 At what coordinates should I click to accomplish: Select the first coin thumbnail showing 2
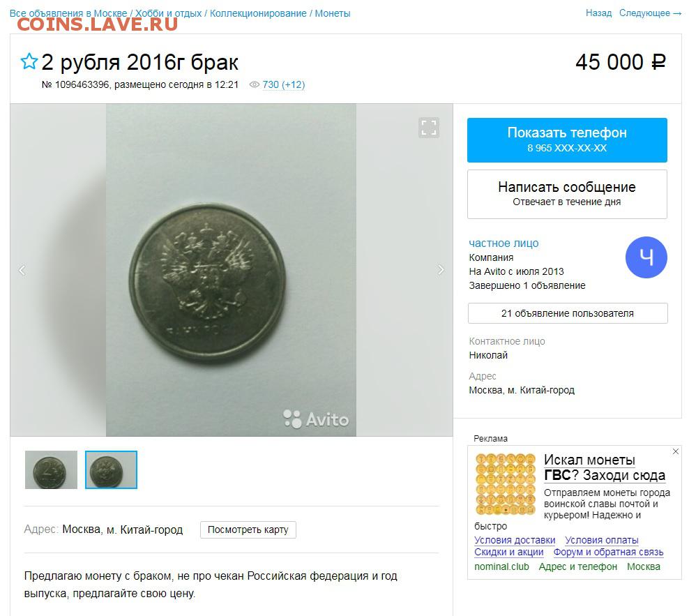pos(51,469)
